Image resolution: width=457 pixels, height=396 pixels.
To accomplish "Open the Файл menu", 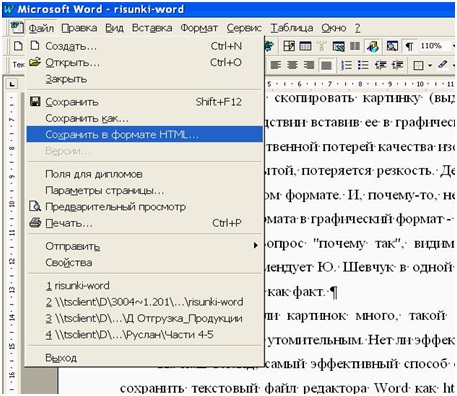I will coord(41,28).
